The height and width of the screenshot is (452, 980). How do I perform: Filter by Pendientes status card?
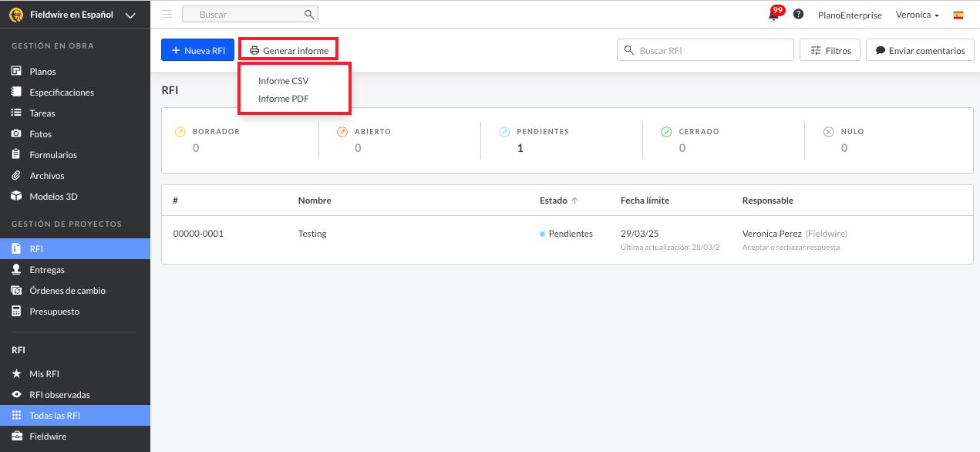(x=542, y=140)
